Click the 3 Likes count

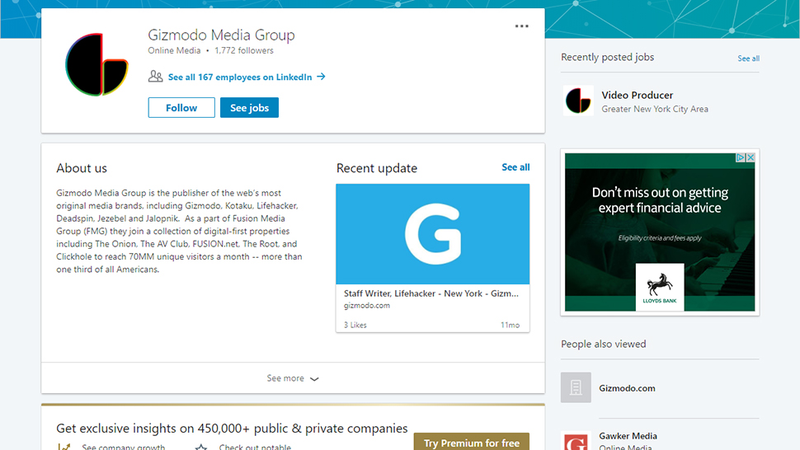(x=355, y=325)
